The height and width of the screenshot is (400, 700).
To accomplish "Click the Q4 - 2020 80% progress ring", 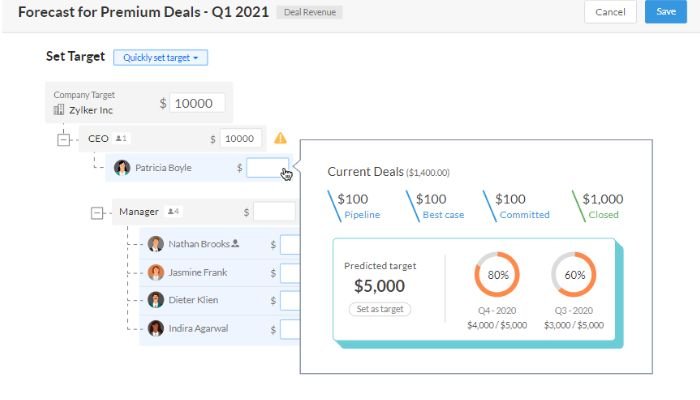I will click(x=497, y=275).
